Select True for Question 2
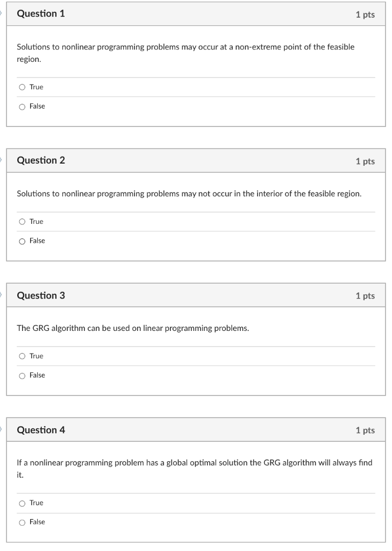This screenshot has height=551, width=392. pyautogui.click(x=22, y=221)
